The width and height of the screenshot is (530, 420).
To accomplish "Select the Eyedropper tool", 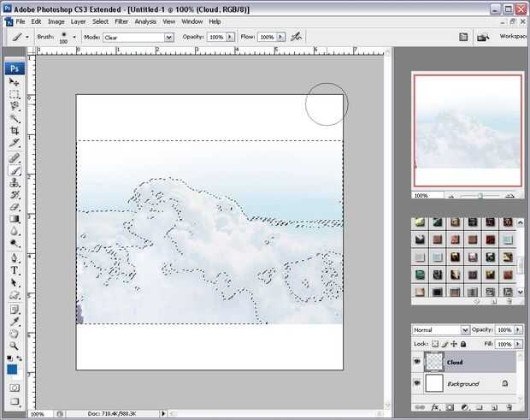I will click(14, 322).
